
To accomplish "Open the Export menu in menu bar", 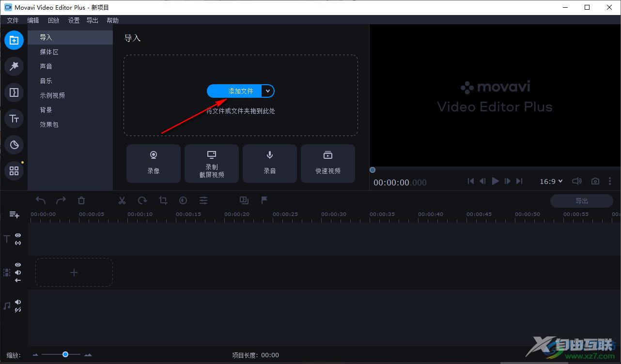I will point(92,20).
